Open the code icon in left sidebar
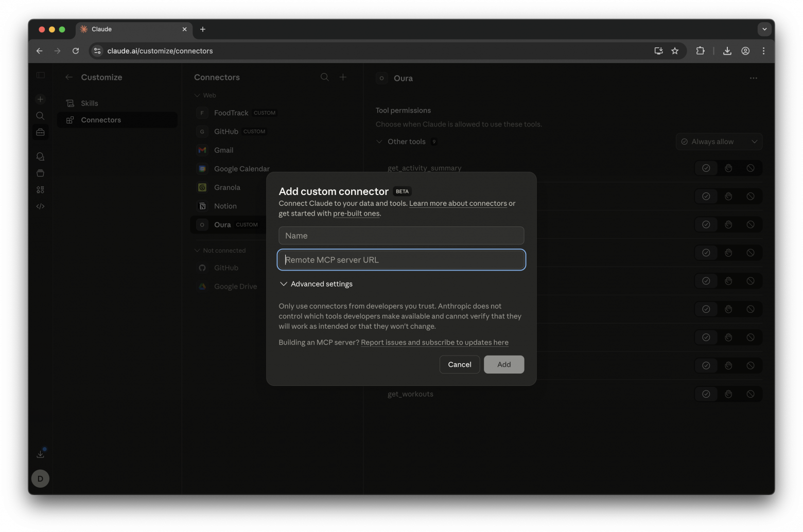 (x=40, y=206)
